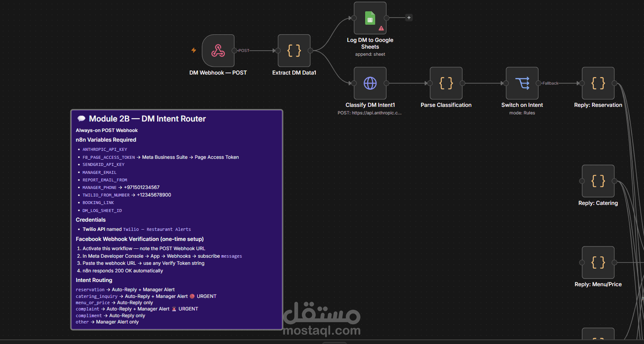Click the input connector of Reply: Catering
This screenshot has width=644, height=344.
[582, 181]
